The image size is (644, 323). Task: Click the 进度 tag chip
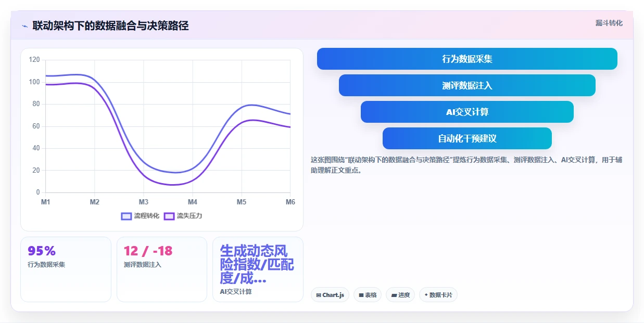[x=400, y=295]
